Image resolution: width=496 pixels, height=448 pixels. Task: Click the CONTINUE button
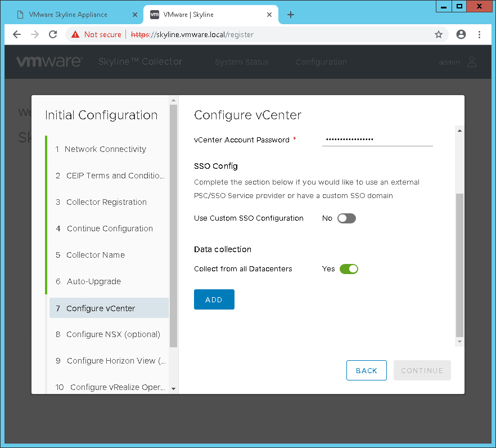422,370
